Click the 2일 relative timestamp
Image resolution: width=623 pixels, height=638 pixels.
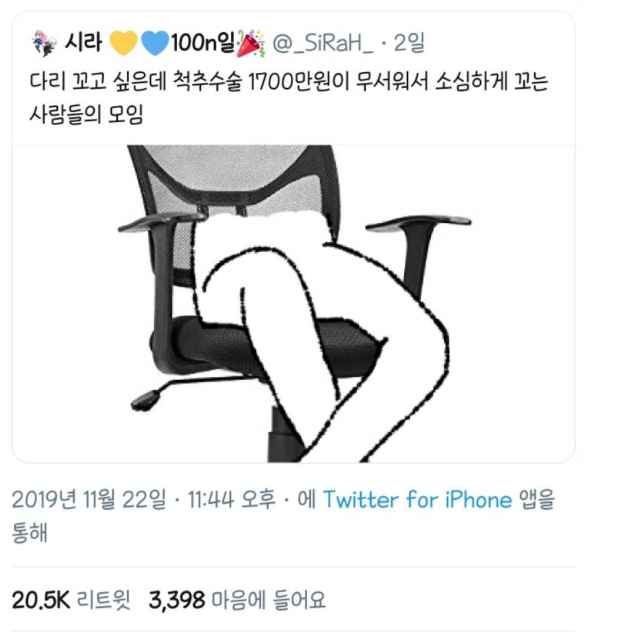[x=409, y=43]
